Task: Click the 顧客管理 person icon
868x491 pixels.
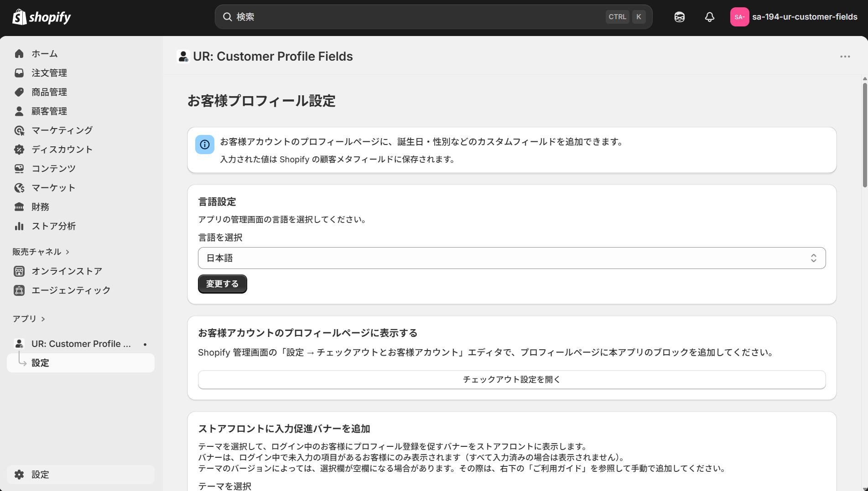Action: tap(19, 111)
